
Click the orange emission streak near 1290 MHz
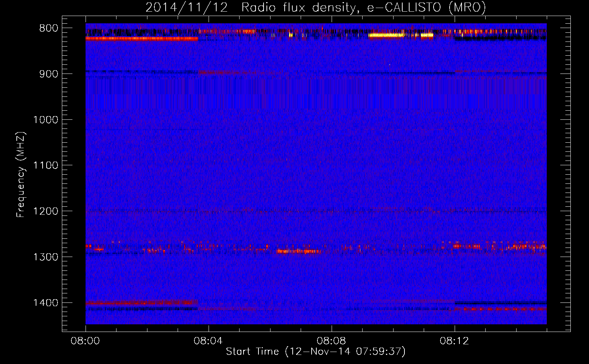299,251
